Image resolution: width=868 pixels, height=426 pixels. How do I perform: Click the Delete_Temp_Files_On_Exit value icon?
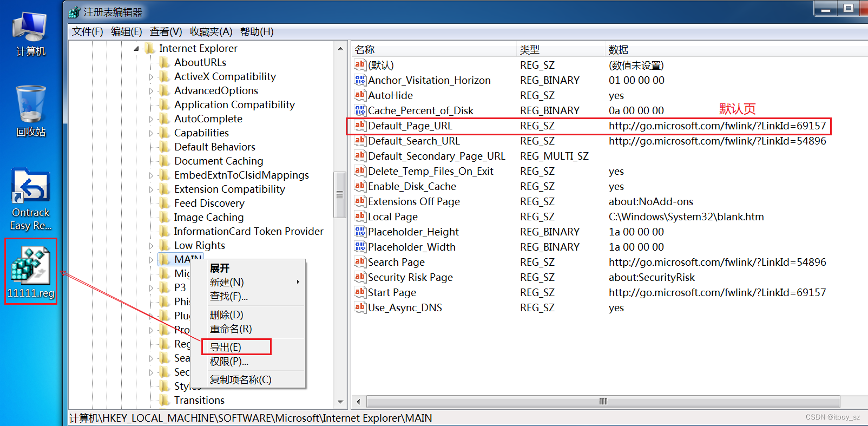pos(360,171)
